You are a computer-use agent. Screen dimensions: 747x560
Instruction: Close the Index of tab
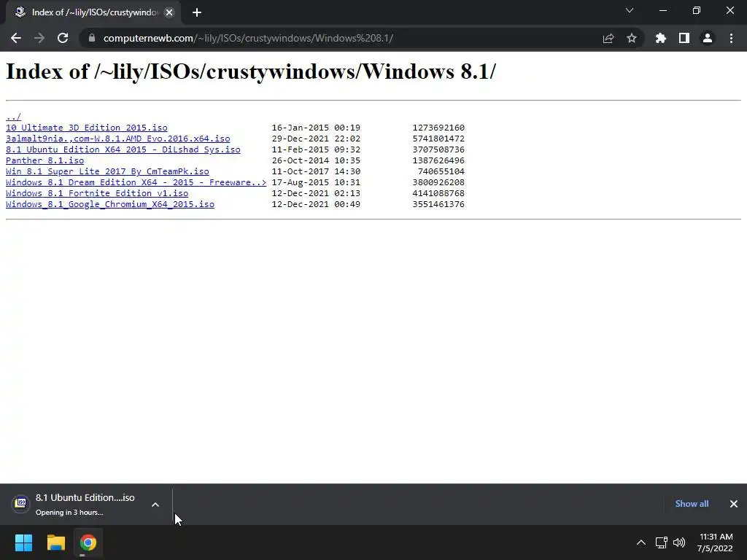point(169,12)
